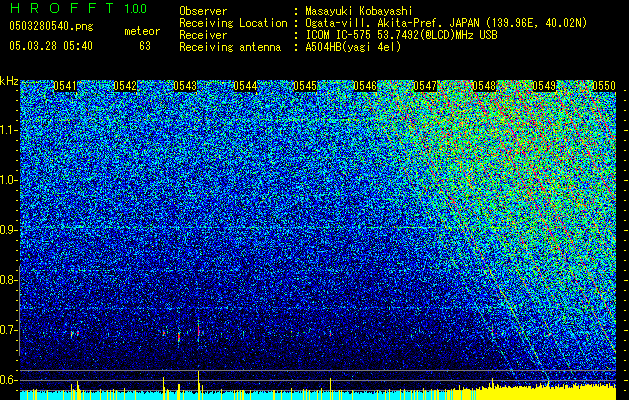Click the 'meteor' label
Image resolution: width=629 pixels, height=400 pixels.
pyautogui.click(x=142, y=31)
